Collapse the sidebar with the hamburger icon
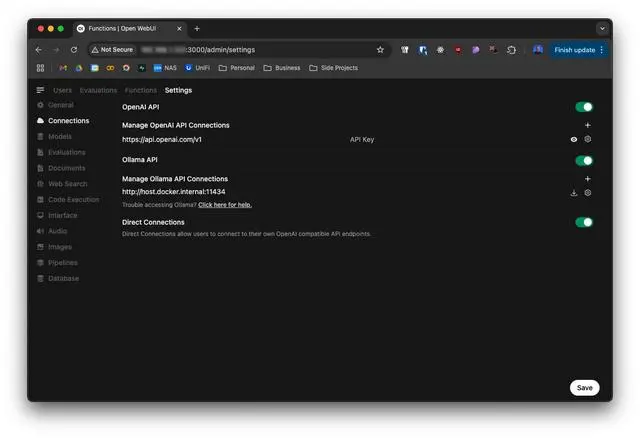The height and width of the screenshot is (438, 640). tap(40, 90)
